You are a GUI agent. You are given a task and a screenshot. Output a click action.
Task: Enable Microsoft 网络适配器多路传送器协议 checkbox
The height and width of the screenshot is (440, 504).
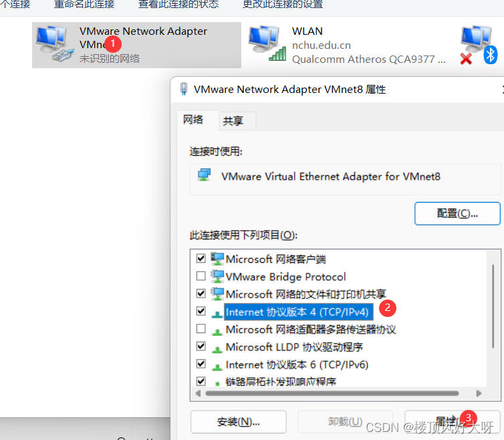201,329
